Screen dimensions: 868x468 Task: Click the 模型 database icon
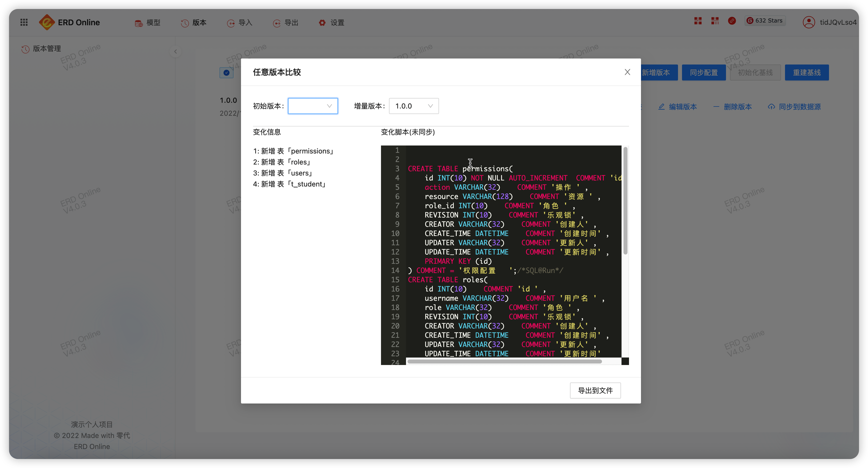(x=138, y=23)
